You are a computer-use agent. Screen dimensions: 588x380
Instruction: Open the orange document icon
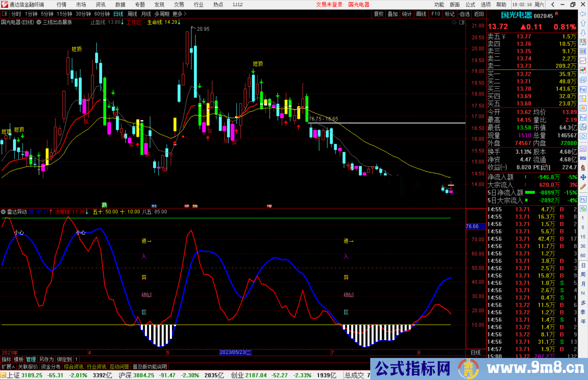click(x=583, y=108)
